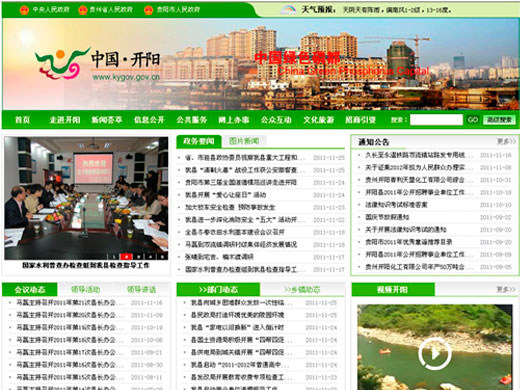Switch to the 部门动态 tab
Image resolution: width=520 pixels, height=390 pixels.
[x=218, y=289]
